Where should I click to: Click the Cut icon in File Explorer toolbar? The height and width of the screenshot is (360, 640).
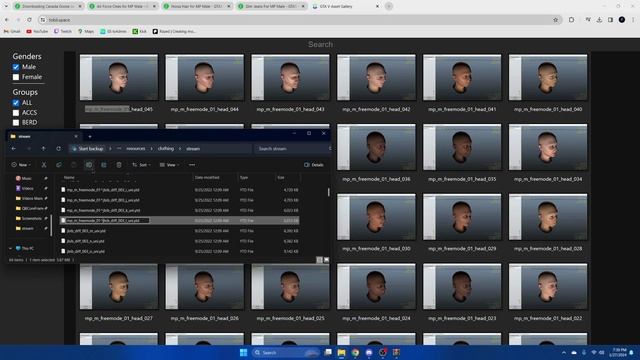(x=44, y=165)
